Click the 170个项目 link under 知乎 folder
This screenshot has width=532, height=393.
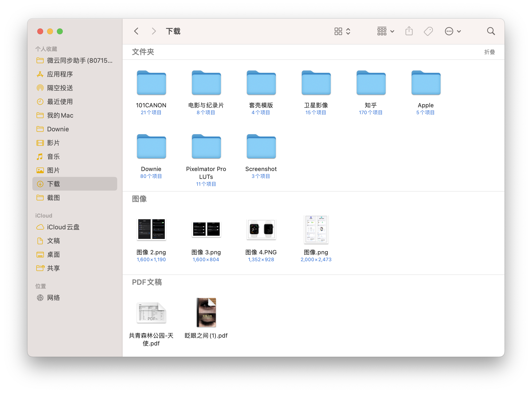click(370, 112)
